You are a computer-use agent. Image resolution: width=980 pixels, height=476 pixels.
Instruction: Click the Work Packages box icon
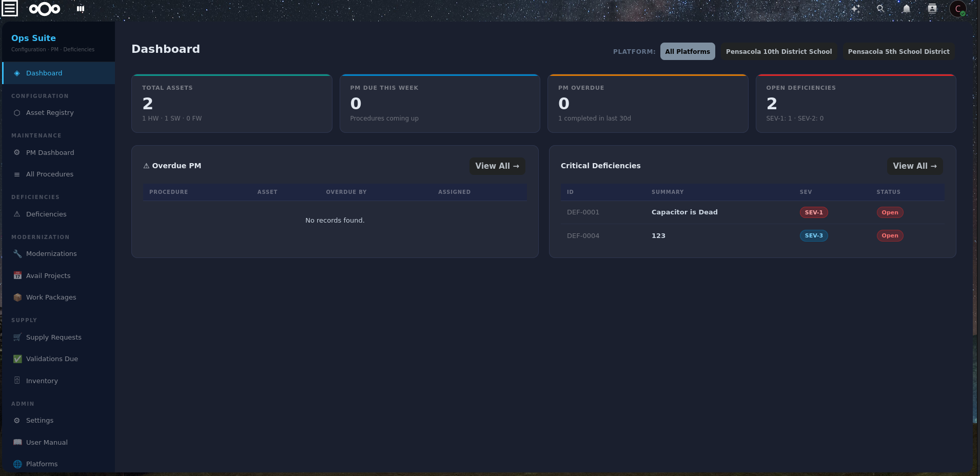pyautogui.click(x=17, y=298)
